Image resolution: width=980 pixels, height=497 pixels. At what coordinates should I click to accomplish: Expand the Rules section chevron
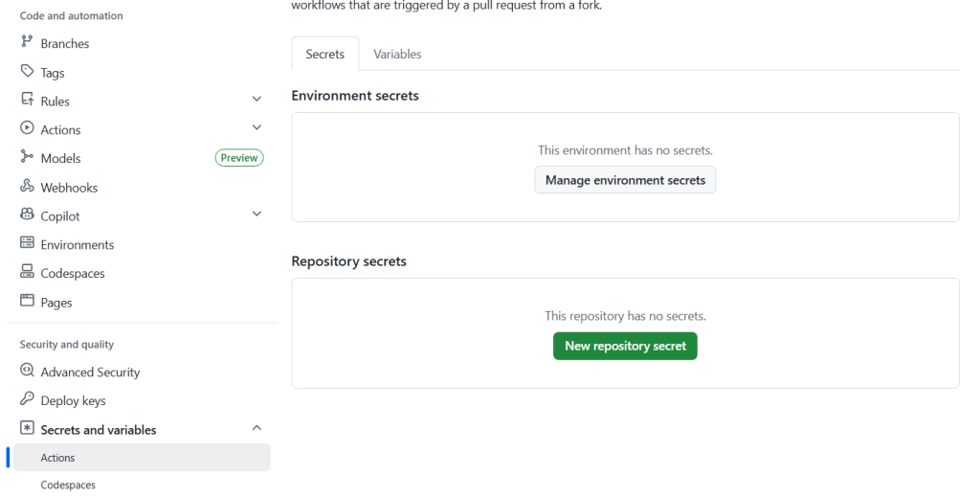(256, 100)
